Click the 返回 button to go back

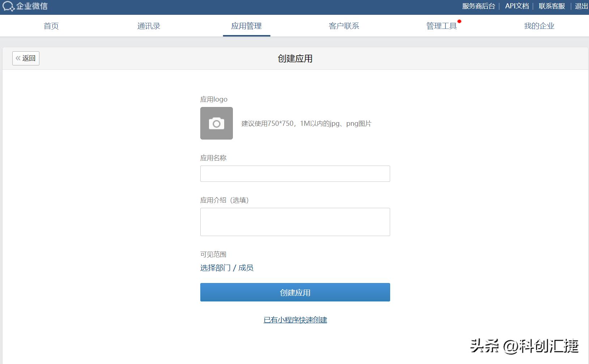pos(26,58)
